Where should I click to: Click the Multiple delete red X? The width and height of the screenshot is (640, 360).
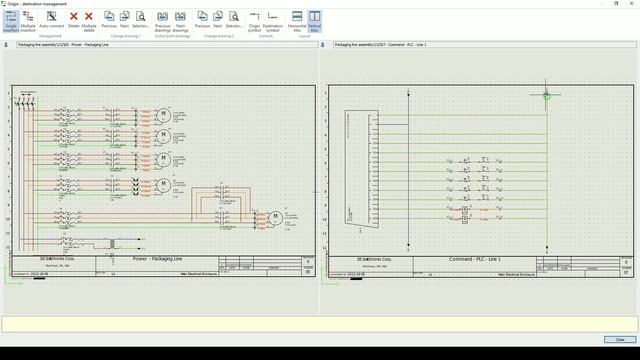tap(89, 21)
